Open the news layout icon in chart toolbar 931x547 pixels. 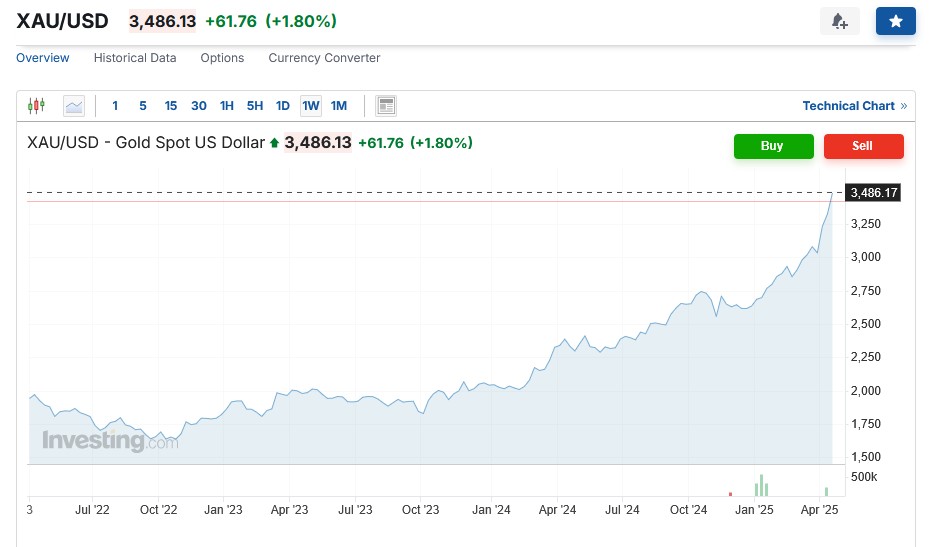[x=386, y=106]
